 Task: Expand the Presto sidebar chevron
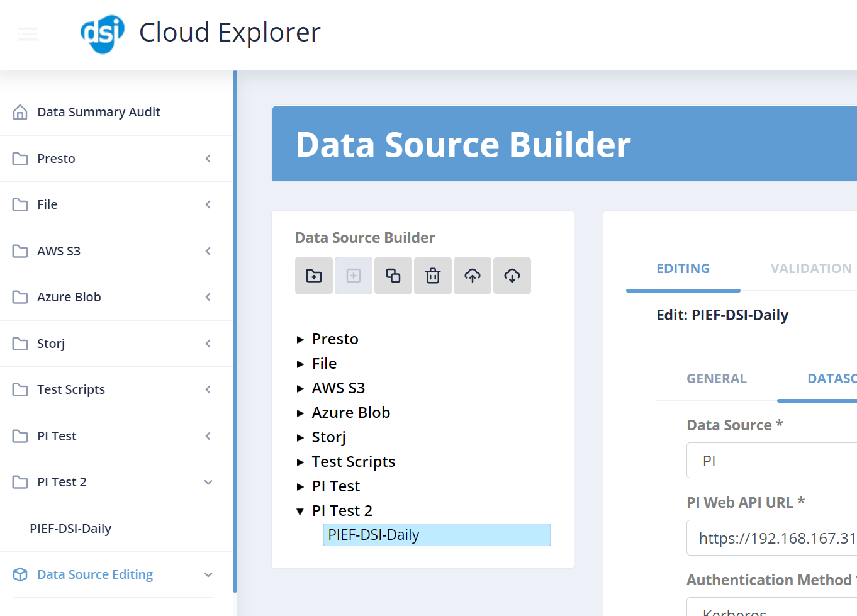click(208, 159)
